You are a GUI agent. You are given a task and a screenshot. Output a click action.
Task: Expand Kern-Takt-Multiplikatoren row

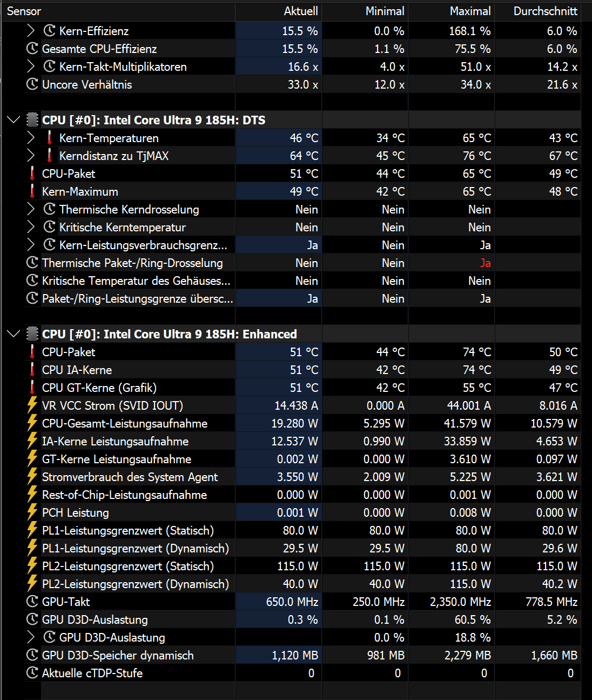31,66
